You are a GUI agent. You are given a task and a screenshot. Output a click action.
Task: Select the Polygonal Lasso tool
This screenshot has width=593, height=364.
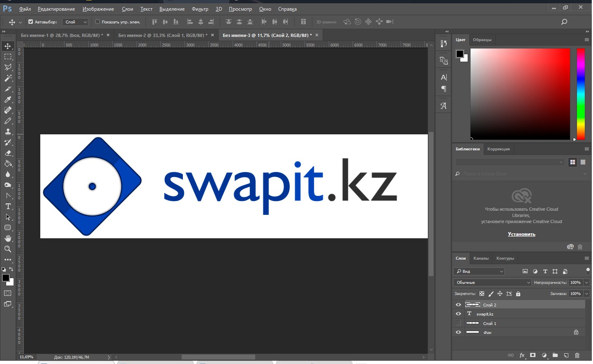point(8,67)
